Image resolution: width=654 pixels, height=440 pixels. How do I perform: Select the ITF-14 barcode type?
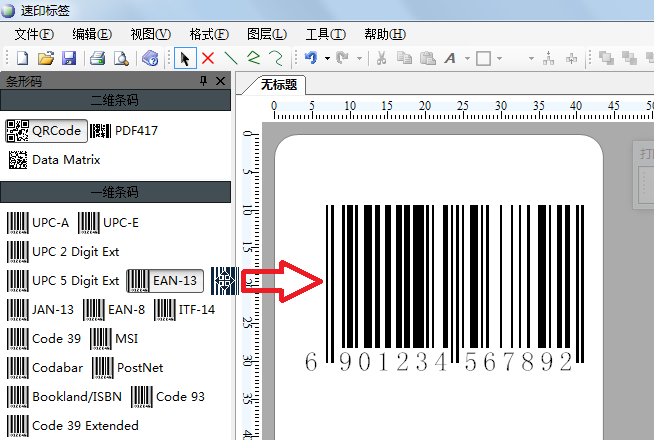[x=184, y=309]
